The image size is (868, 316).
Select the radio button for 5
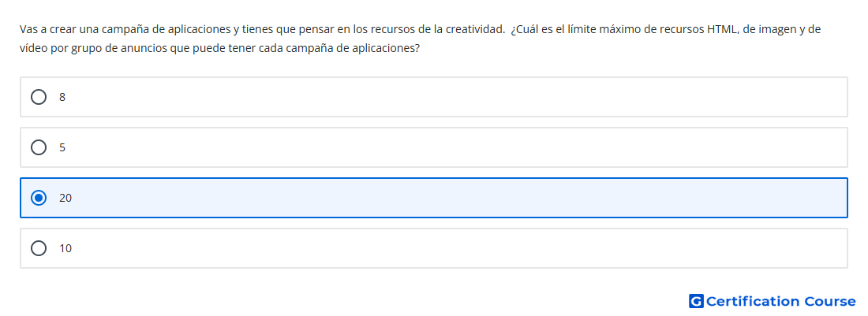(39, 147)
